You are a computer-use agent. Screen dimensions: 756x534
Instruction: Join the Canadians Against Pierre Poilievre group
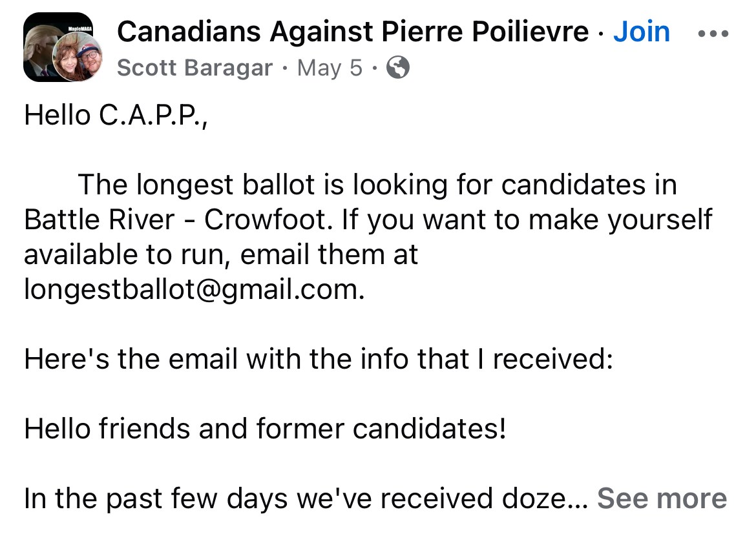[x=641, y=32]
